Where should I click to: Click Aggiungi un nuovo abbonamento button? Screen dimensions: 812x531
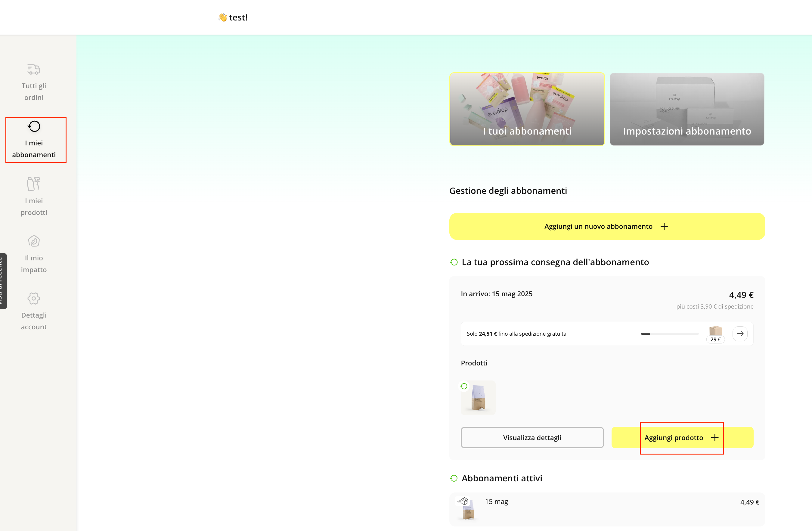598,226
